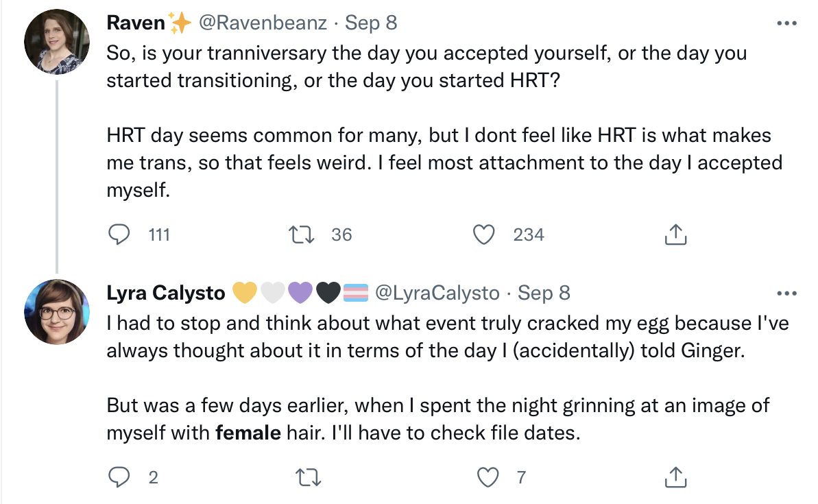View the 234 likes count
The width and height of the screenshot is (818, 504).
click(529, 235)
